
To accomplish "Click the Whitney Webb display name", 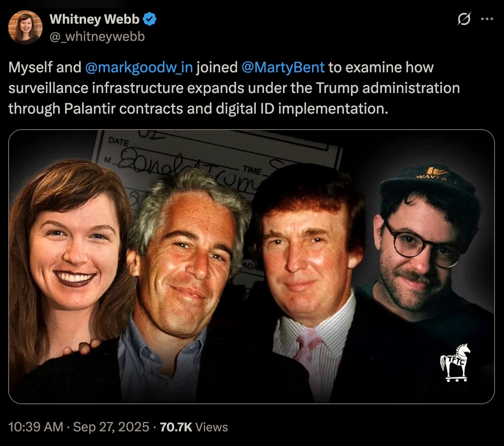I will (x=95, y=19).
